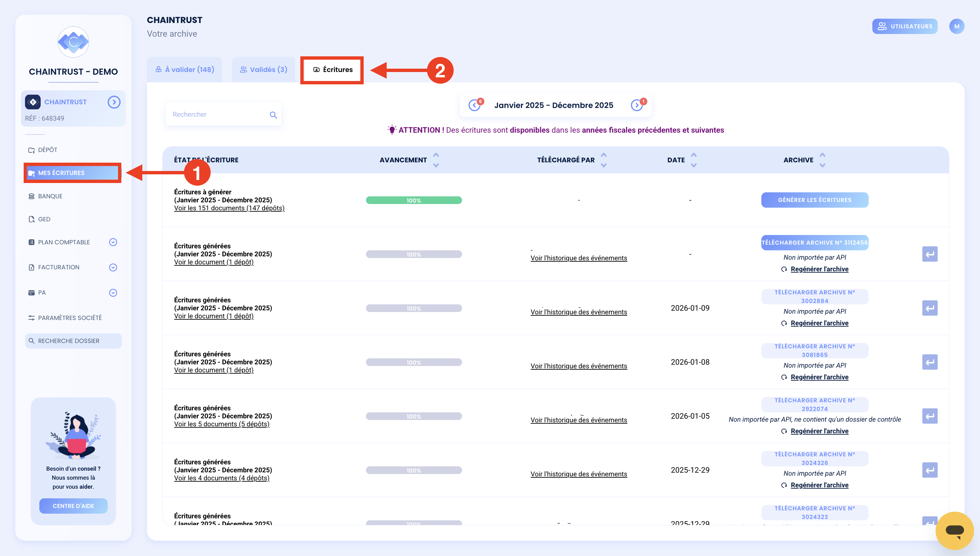
Task: Switch to the Écritures tab
Action: point(332,70)
